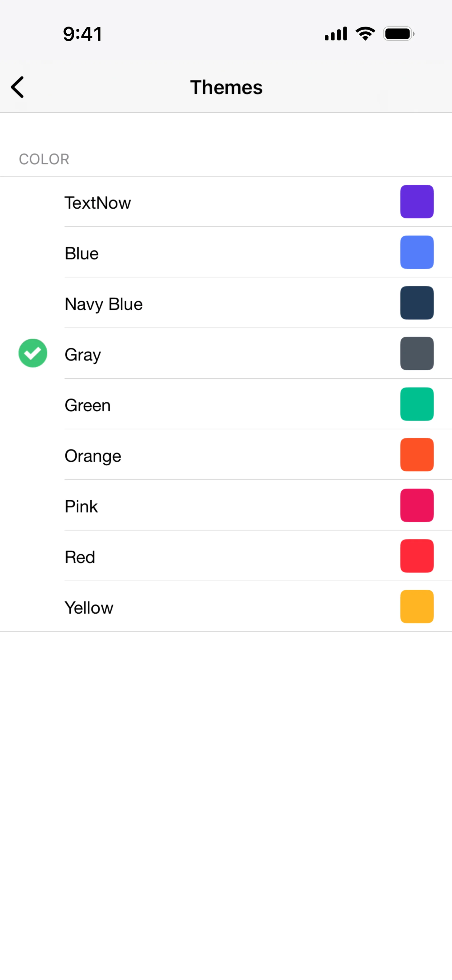This screenshot has height=980, width=452.
Task: Tap the Gray theme label
Action: point(83,355)
